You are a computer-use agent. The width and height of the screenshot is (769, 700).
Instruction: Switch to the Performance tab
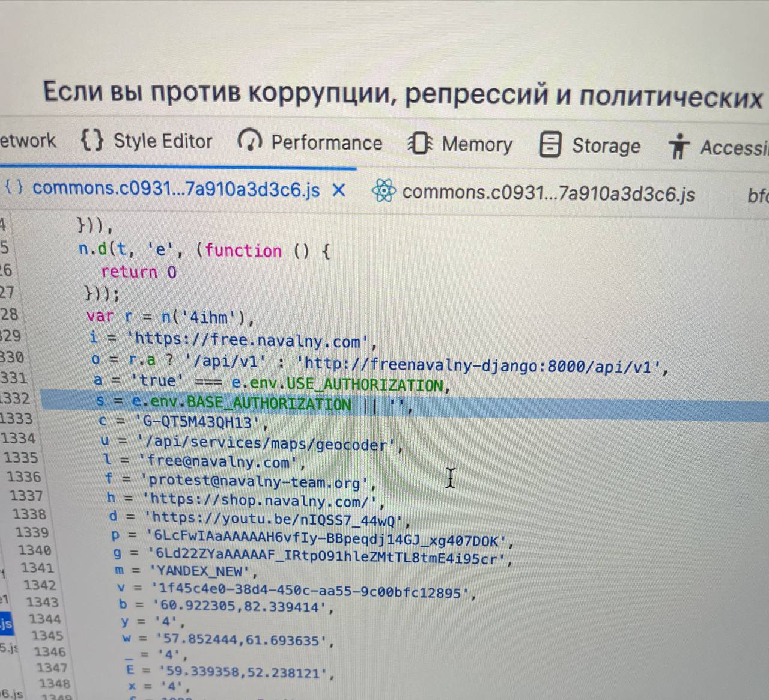pyautogui.click(x=310, y=142)
